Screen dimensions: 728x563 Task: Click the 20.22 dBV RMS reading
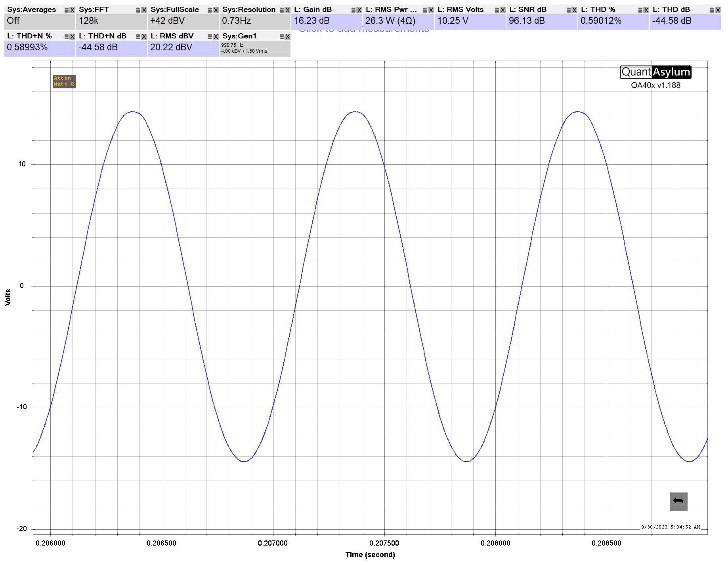coord(171,47)
